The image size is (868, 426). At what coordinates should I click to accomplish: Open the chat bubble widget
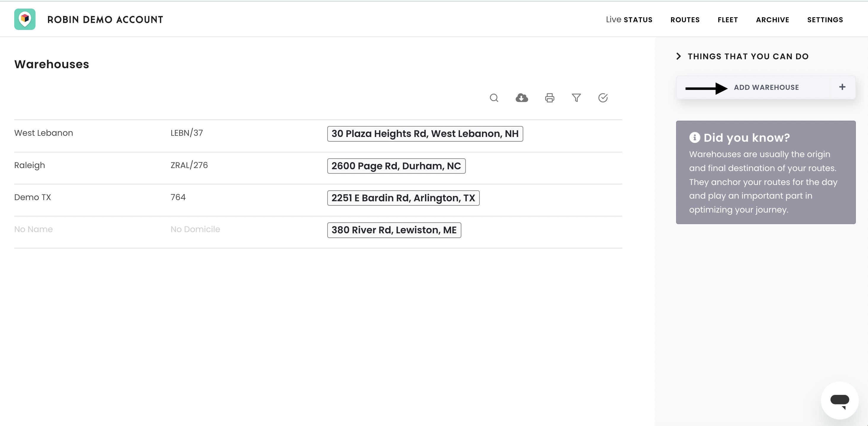pos(839,401)
